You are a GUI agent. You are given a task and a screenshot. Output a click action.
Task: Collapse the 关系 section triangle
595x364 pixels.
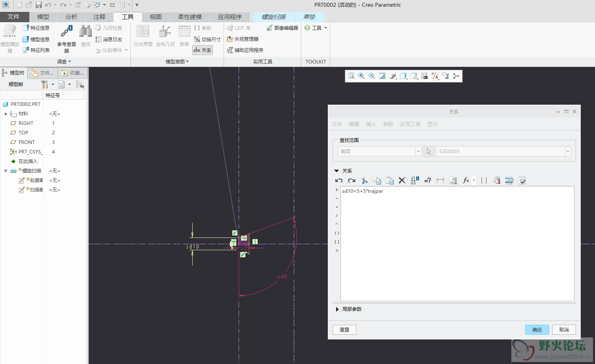tap(337, 171)
